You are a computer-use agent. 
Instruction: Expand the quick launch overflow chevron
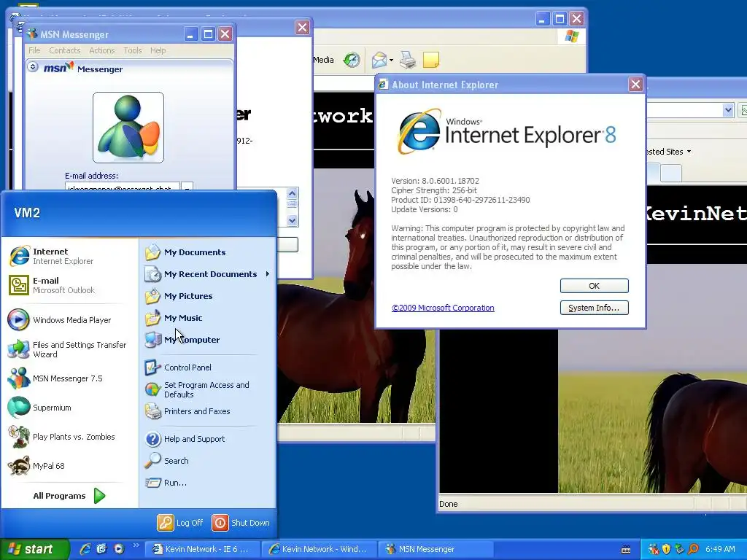pos(136,545)
